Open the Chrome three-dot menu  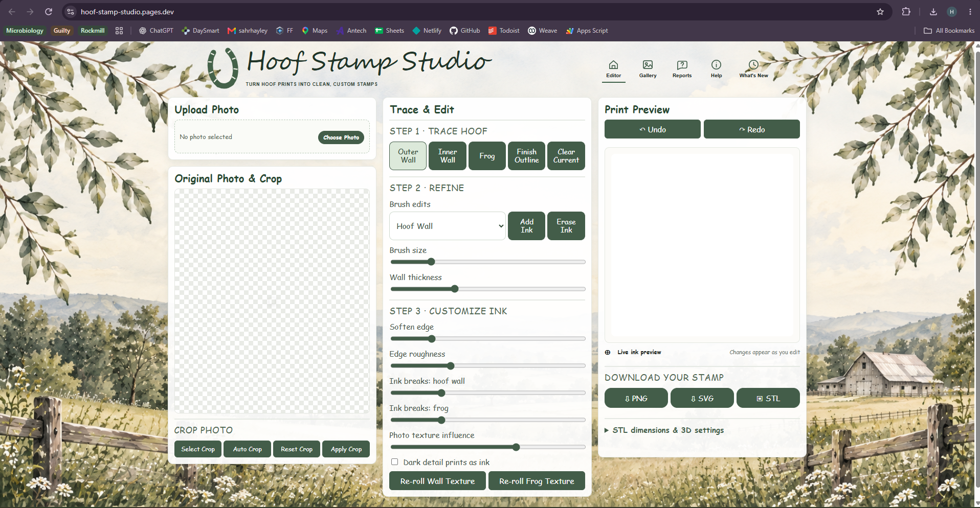(970, 12)
